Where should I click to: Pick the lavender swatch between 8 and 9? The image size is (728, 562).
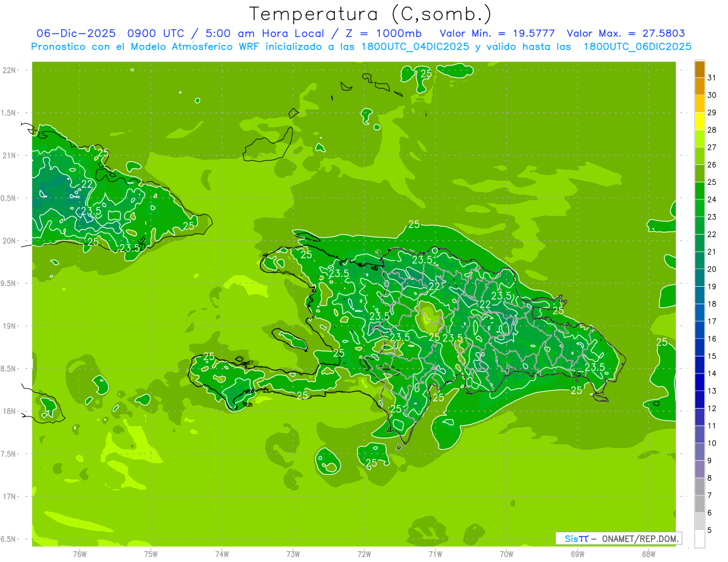pyautogui.click(x=699, y=469)
